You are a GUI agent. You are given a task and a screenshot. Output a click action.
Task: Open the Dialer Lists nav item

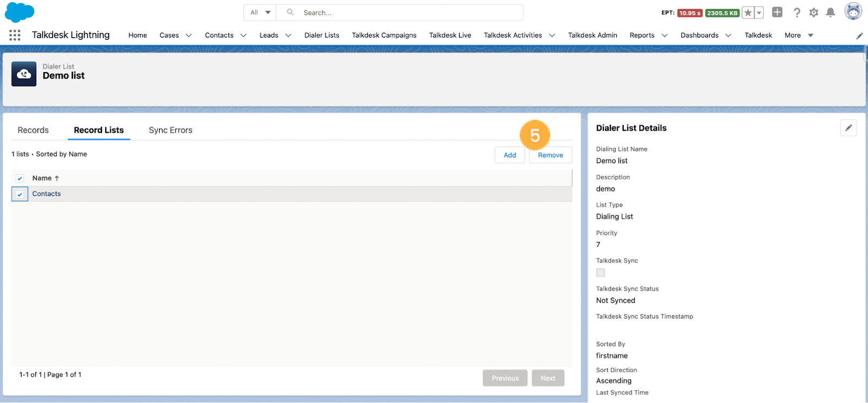(322, 35)
